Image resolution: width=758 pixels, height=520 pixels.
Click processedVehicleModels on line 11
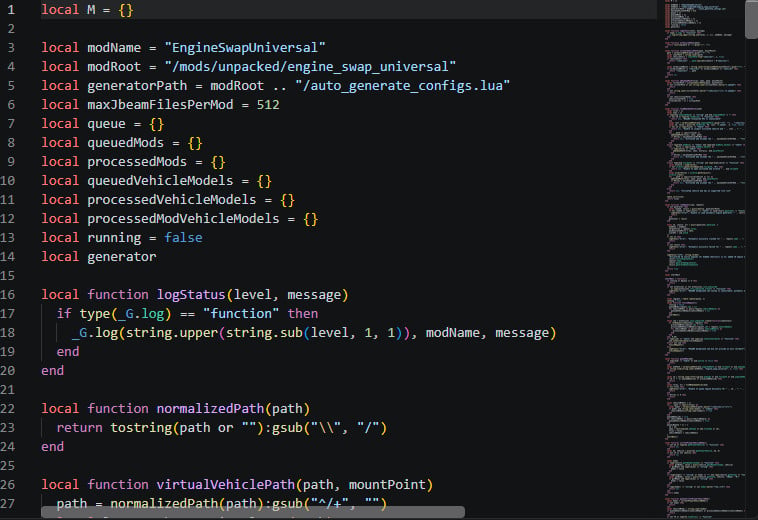tap(172, 200)
